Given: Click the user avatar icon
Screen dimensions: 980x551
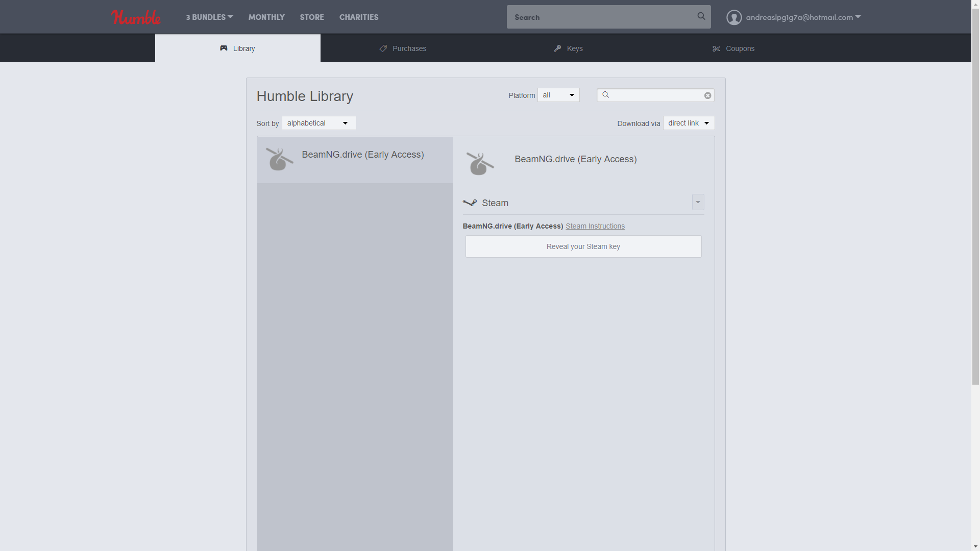Looking at the screenshot, I should coord(734,17).
